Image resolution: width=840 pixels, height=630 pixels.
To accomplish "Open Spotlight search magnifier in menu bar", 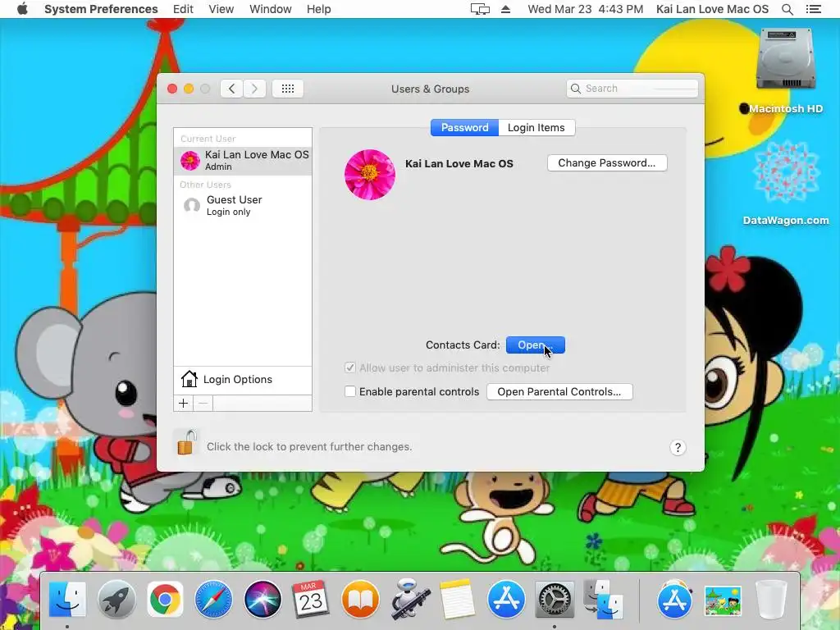I will [x=787, y=9].
